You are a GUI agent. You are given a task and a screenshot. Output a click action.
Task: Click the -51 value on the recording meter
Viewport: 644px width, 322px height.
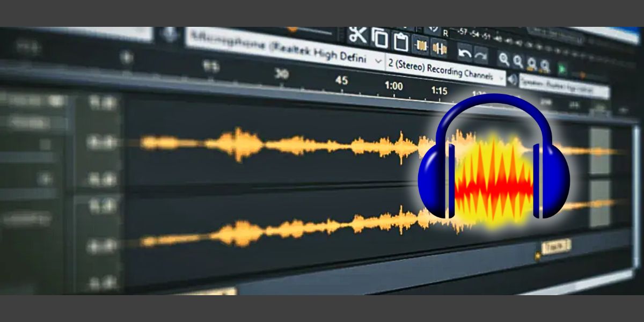pos(486,36)
